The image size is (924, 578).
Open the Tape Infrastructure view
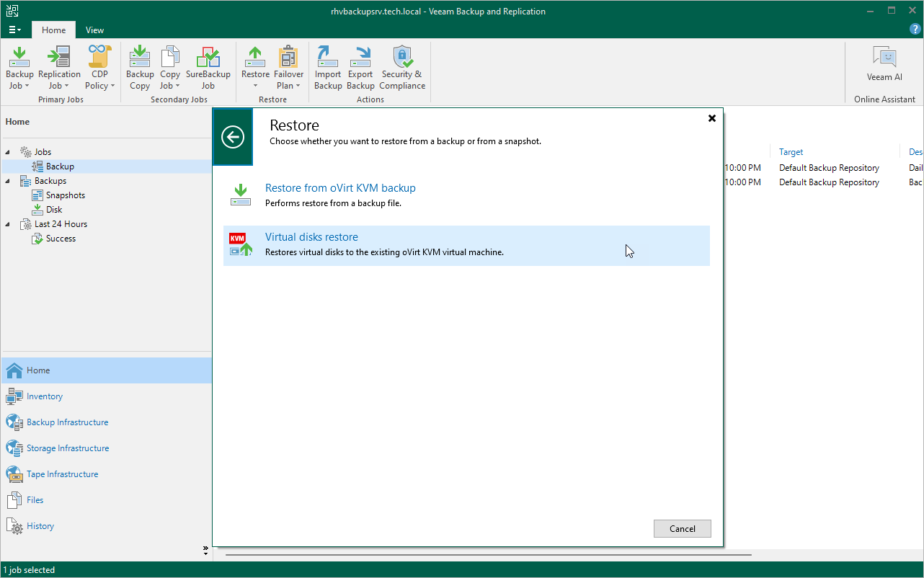106,474
